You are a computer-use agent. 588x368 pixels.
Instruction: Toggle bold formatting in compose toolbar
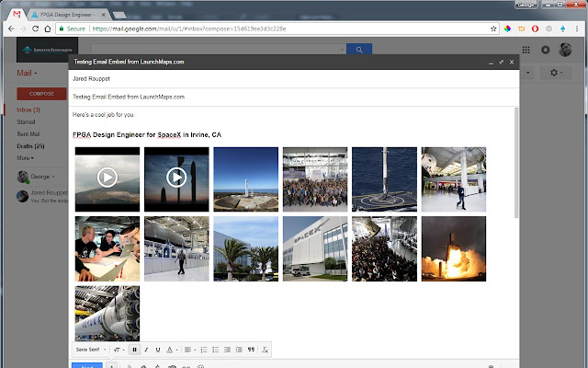point(134,350)
